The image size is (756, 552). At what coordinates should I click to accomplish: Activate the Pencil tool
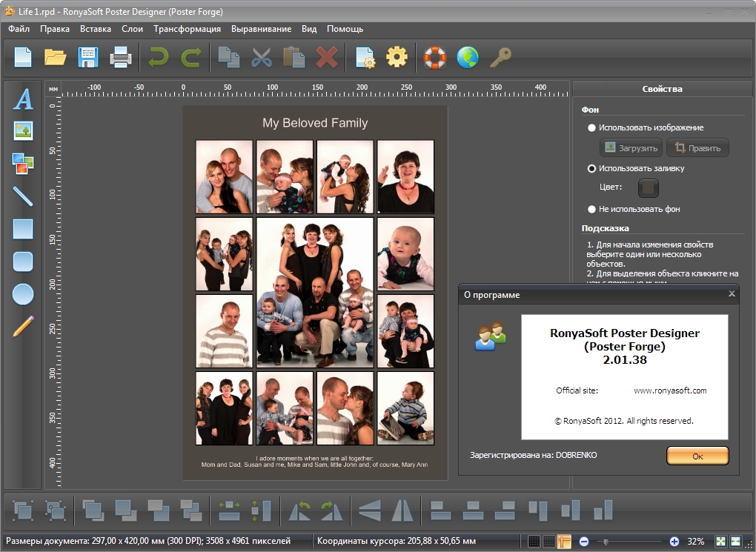pyautogui.click(x=24, y=326)
